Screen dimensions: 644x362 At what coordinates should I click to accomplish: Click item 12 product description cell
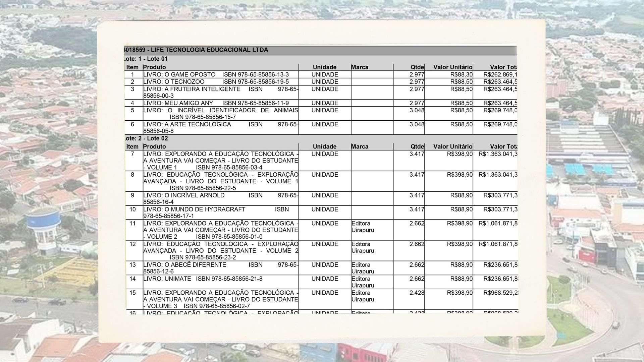(x=221, y=251)
